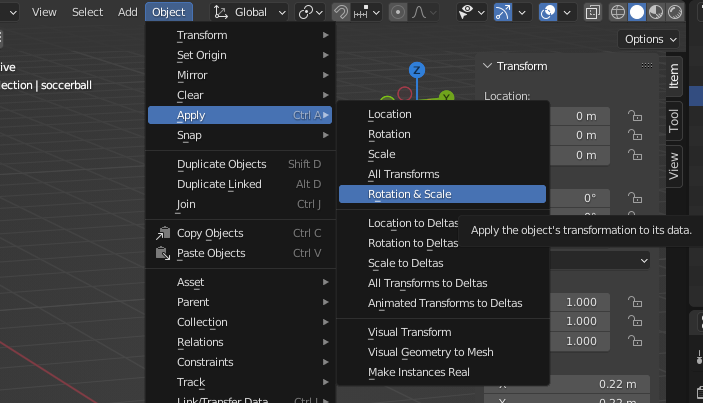Open the Set Origin submenu

(240, 55)
